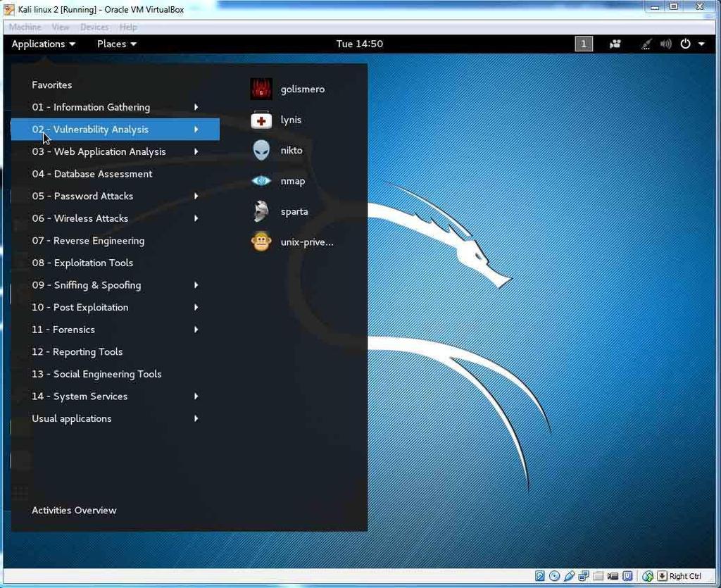The width and height of the screenshot is (721, 588).
Task: Select 05 - Password Attacks category
Action: coord(115,196)
